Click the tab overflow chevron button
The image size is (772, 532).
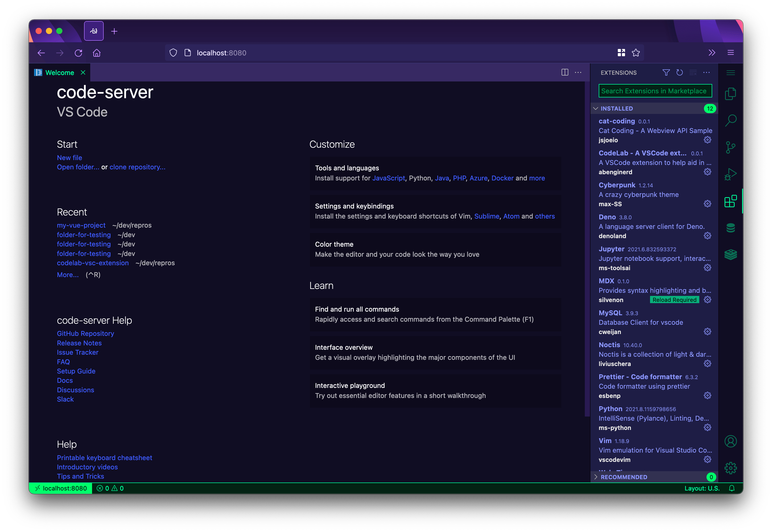712,53
